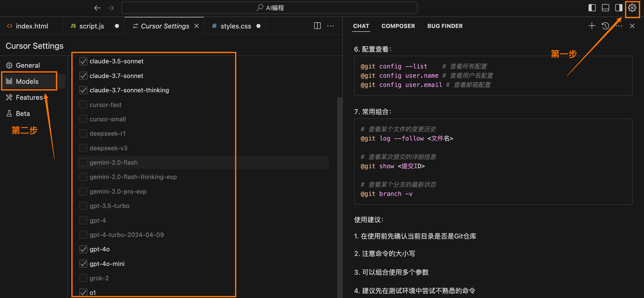644x298 pixels.
Task: Open the Features settings section
Action: tap(29, 97)
